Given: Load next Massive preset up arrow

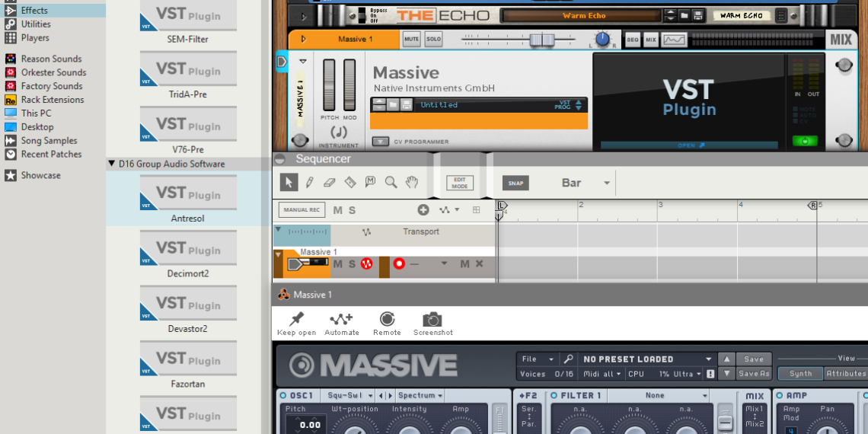Looking at the screenshot, I should click(x=727, y=359).
